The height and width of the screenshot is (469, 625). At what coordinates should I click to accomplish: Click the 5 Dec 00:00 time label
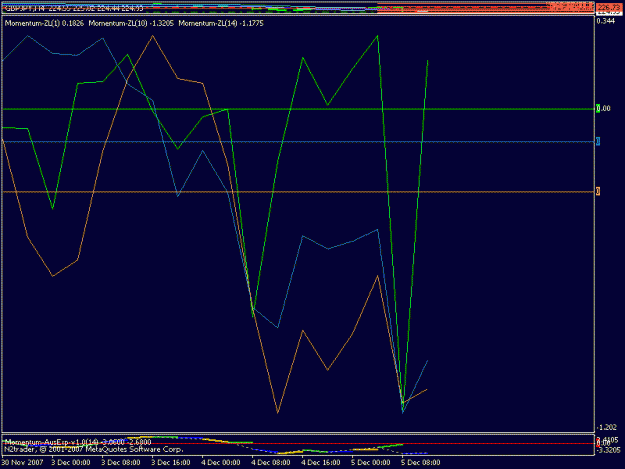pyautogui.click(x=371, y=463)
